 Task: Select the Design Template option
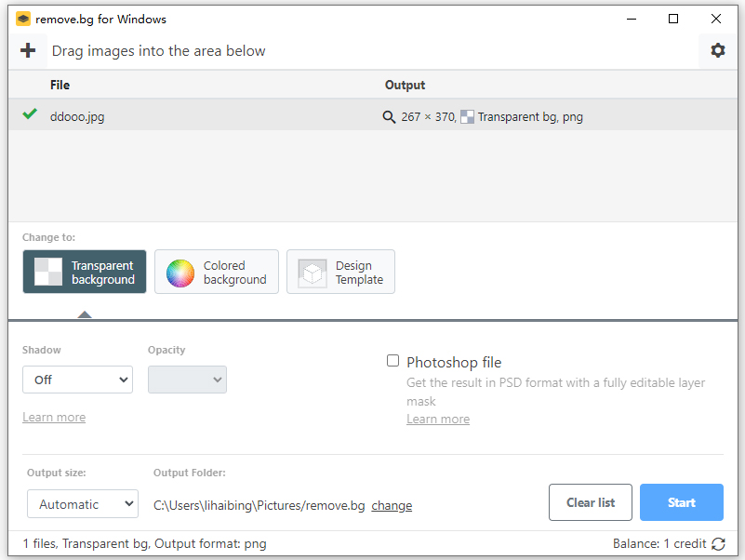[x=340, y=272]
